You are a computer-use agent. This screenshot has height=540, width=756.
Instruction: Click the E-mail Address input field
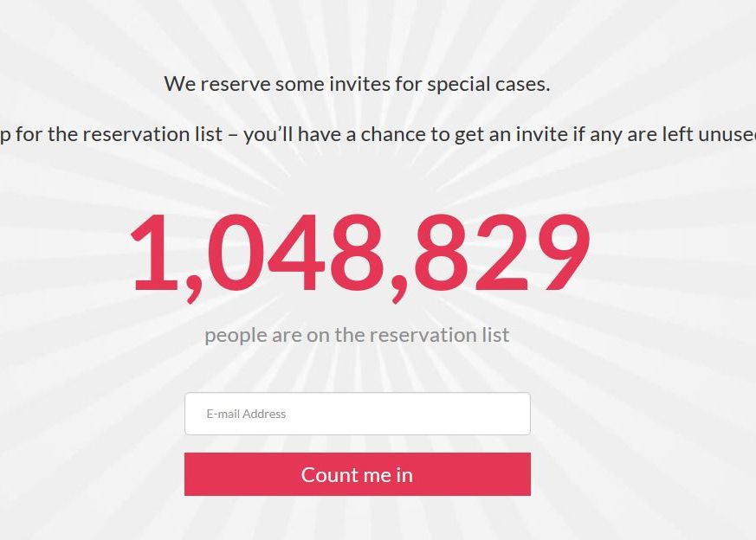(357, 414)
